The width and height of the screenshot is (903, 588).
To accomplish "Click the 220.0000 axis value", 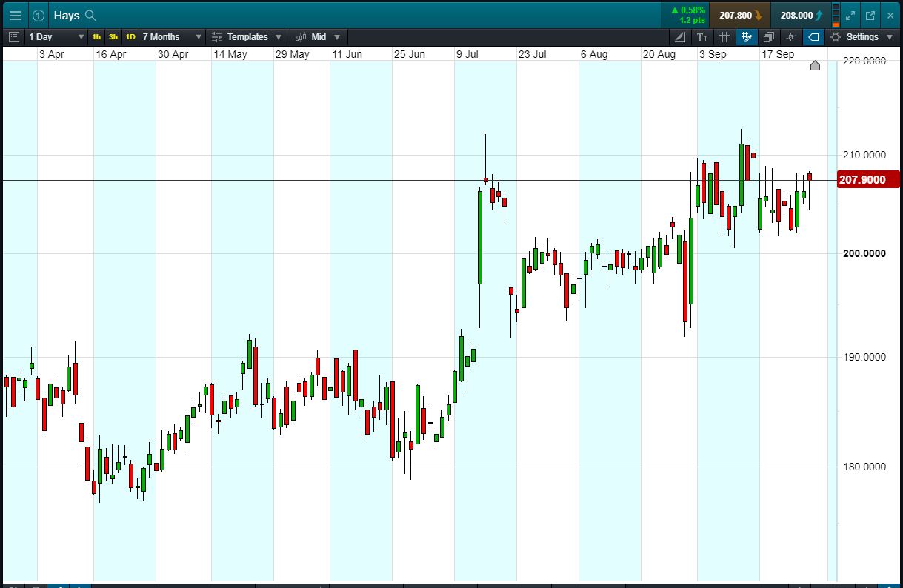I will coord(864,61).
